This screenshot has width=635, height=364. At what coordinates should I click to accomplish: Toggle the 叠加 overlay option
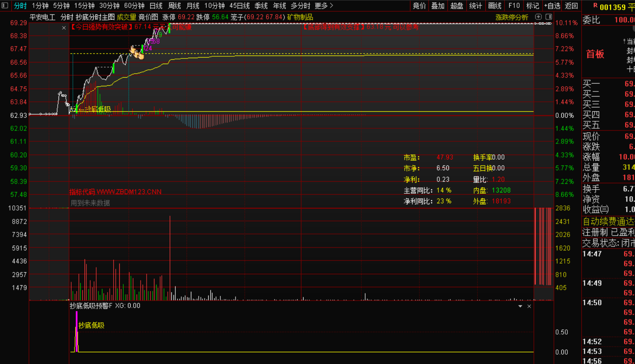point(438,6)
